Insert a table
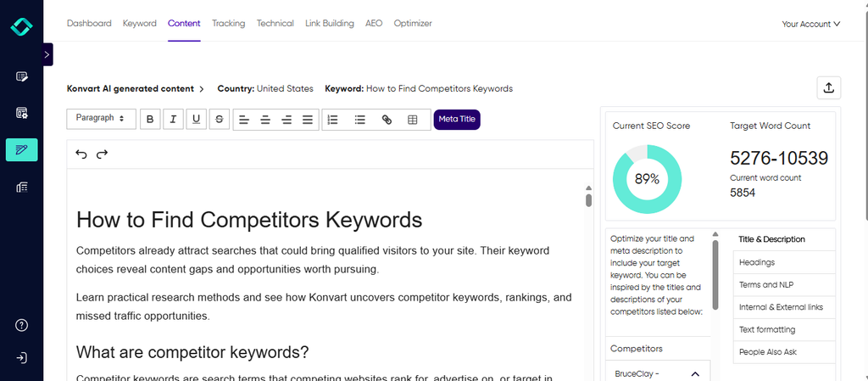 coord(413,120)
